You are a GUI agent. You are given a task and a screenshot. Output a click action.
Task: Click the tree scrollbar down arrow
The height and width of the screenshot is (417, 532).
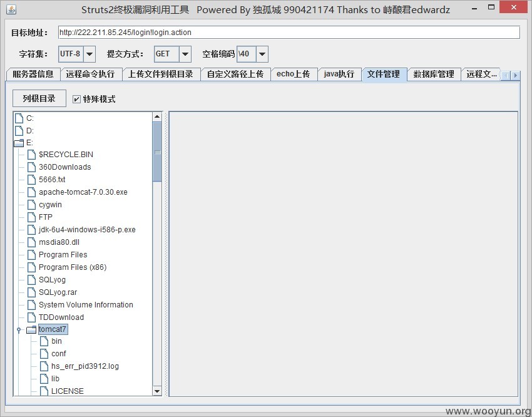157,391
